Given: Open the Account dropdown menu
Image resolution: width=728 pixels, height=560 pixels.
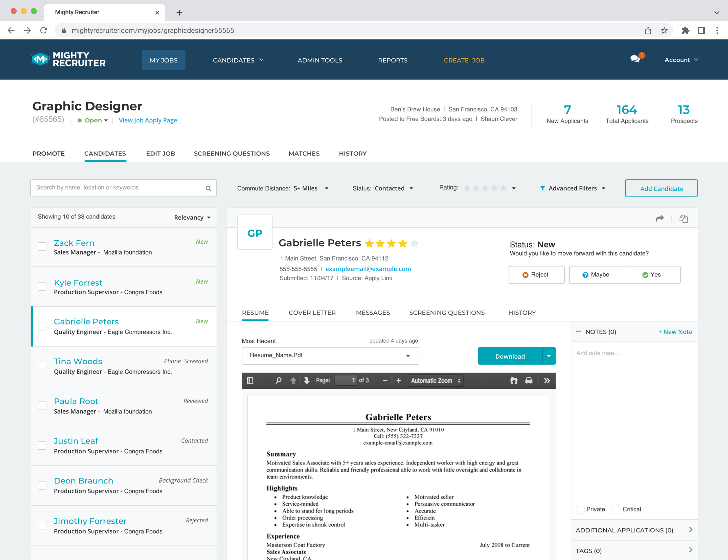Looking at the screenshot, I should pos(681,60).
